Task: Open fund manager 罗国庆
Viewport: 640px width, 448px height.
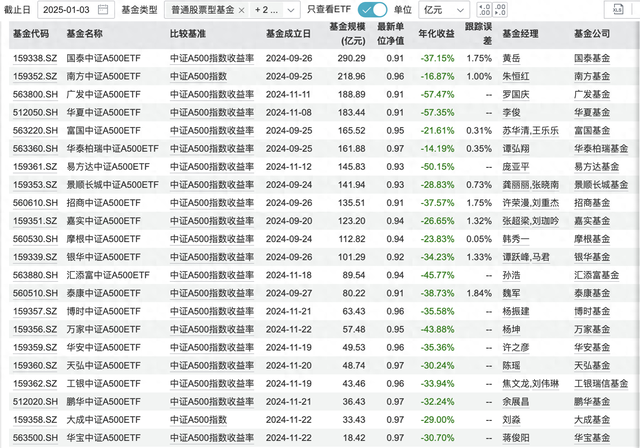Action: 516,95
